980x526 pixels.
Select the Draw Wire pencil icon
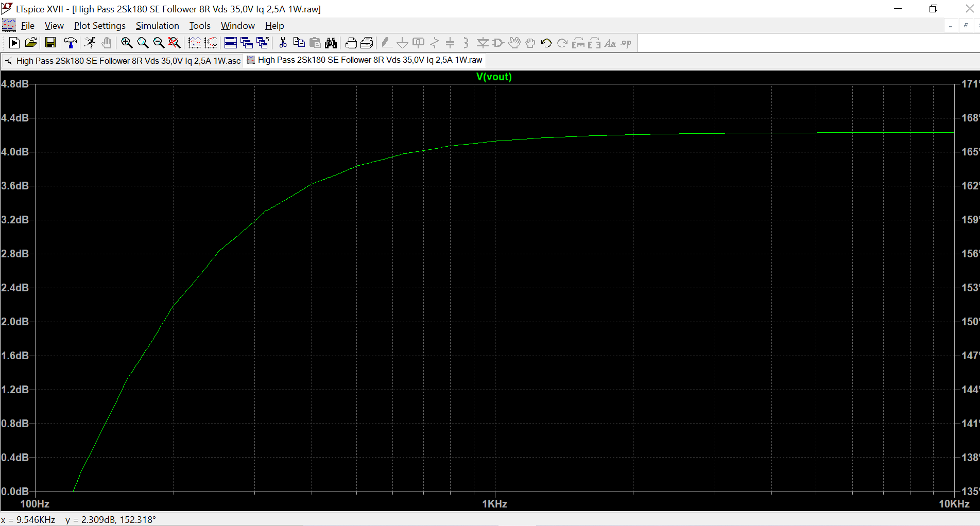(x=387, y=43)
